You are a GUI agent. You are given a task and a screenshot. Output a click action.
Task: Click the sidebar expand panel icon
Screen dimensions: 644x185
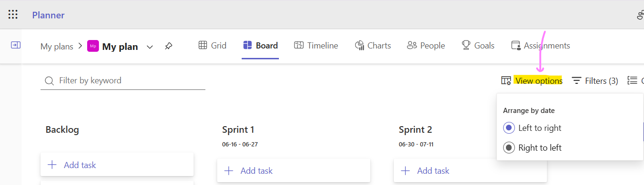pos(16,45)
